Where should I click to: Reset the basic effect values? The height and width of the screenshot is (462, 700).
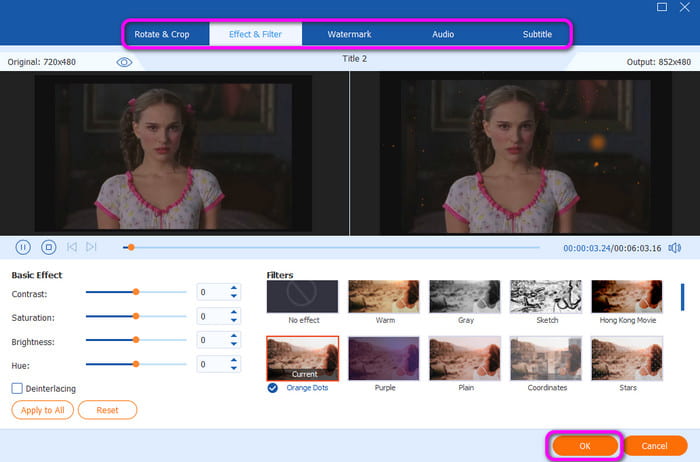107,410
